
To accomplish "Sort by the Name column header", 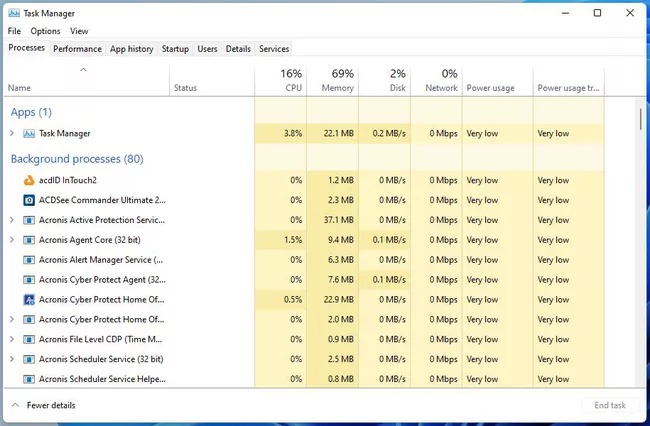I will pyautogui.click(x=87, y=82).
